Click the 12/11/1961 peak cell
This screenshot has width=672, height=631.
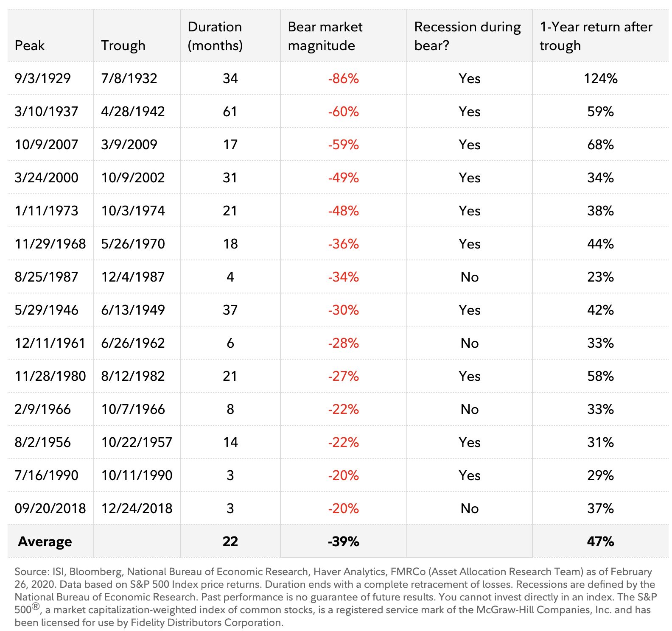[x=50, y=343]
